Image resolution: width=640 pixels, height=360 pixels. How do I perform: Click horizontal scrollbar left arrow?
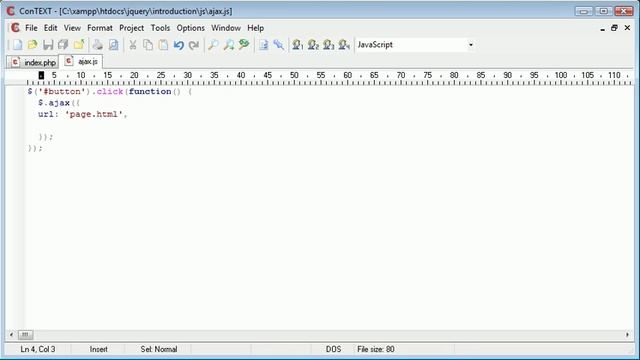point(11,335)
